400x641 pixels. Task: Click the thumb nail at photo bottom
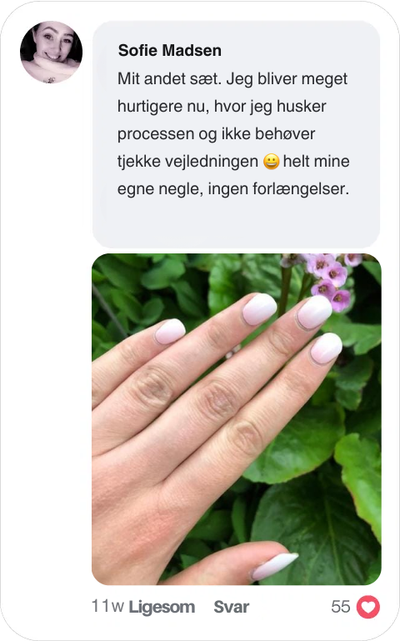click(x=275, y=566)
